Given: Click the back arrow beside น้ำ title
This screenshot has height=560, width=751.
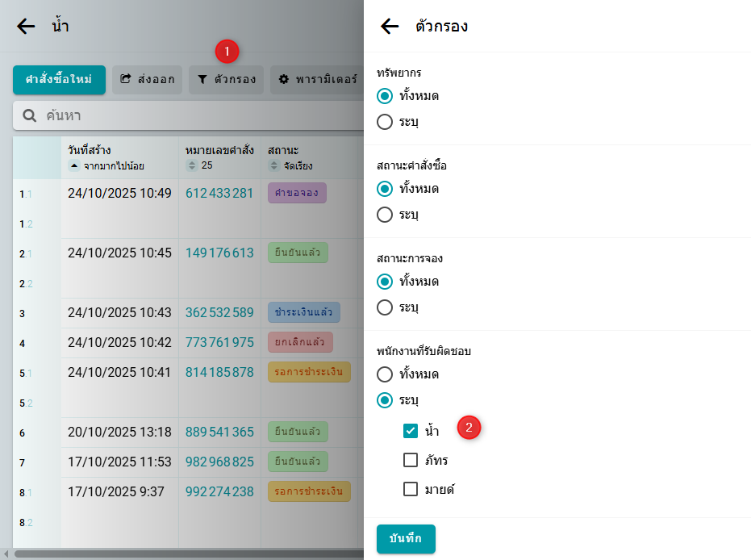Looking at the screenshot, I should [26, 27].
